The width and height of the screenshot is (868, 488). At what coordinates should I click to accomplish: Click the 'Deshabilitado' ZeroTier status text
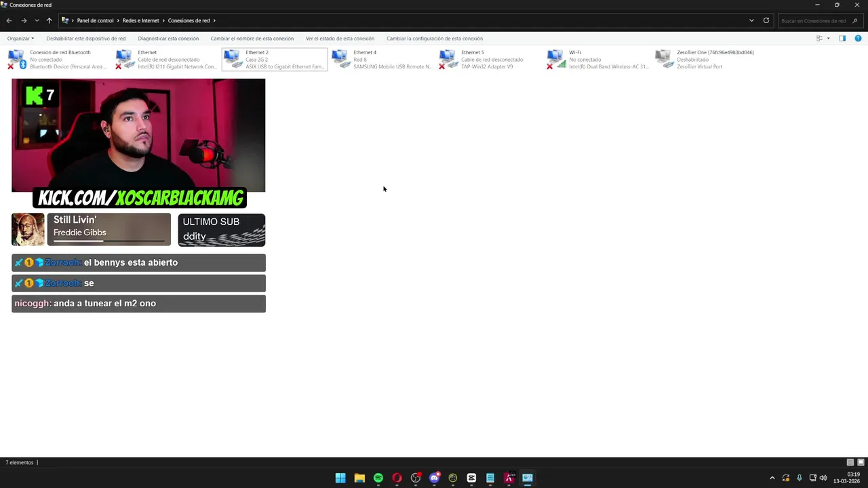click(692, 60)
